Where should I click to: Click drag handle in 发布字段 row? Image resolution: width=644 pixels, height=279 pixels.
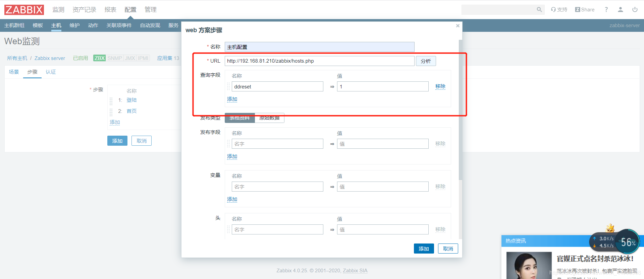228,144
